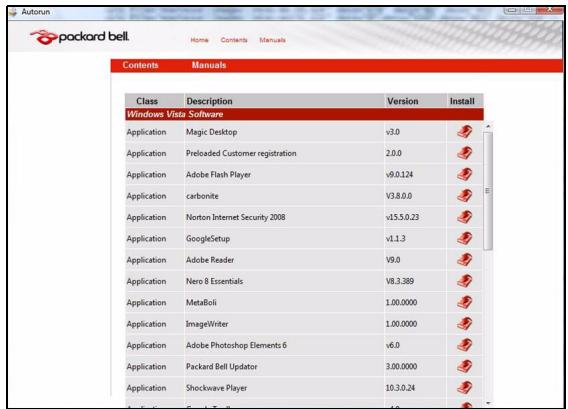Click the MetaBoli install icon

click(464, 302)
